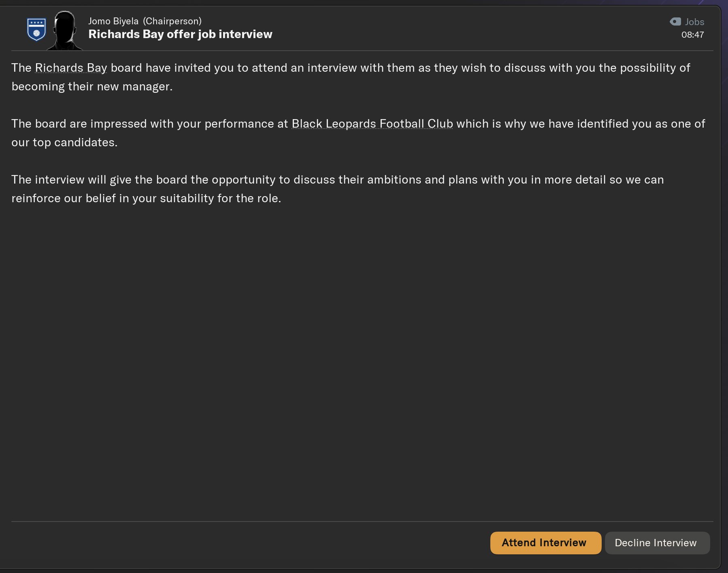The width and height of the screenshot is (728, 573).
Task: Click the Chairperson role label
Action: [x=172, y=21]
